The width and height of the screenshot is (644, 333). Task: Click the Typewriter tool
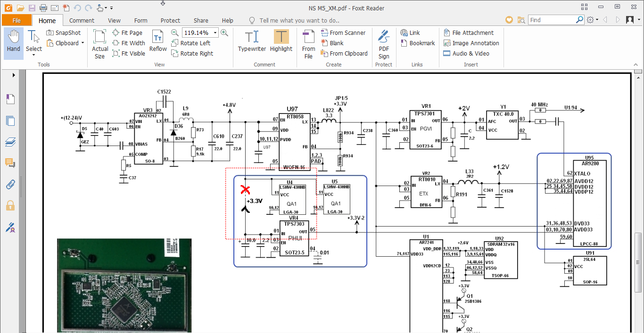click(x=252, y=41)
